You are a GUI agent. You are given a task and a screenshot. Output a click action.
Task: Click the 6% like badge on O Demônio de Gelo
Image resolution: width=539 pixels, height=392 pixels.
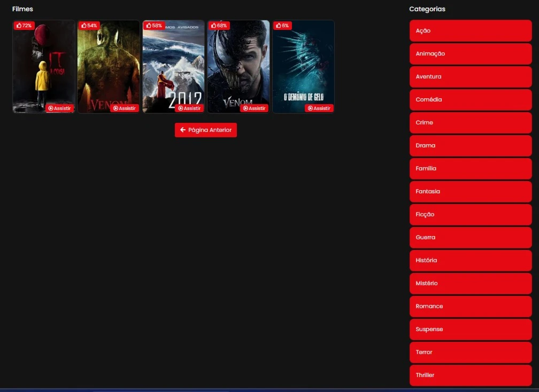282,26
